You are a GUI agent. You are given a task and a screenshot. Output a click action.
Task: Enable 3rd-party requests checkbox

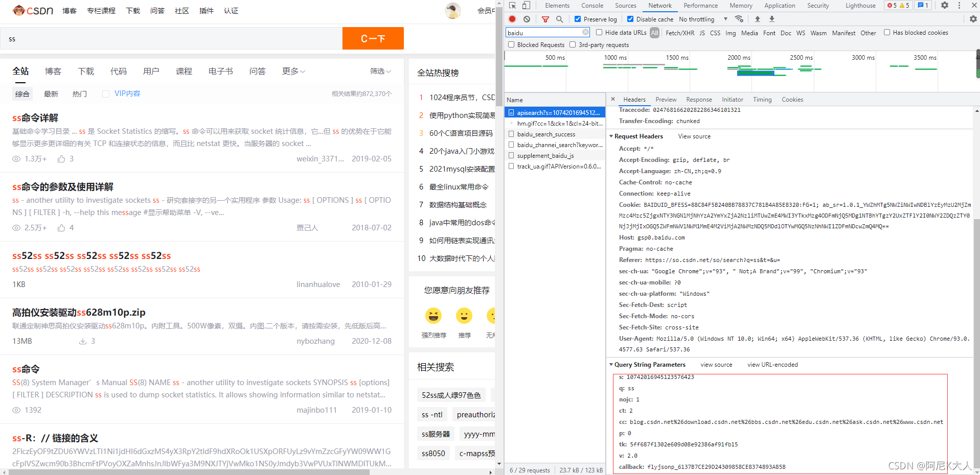573,44
